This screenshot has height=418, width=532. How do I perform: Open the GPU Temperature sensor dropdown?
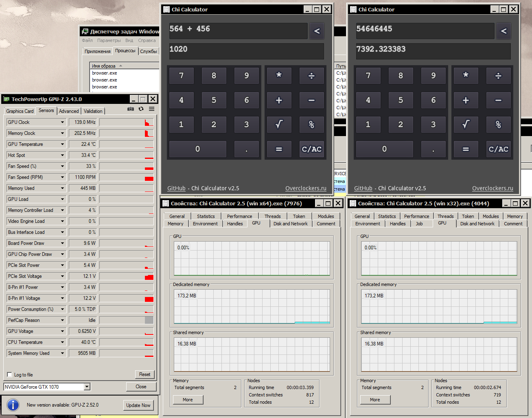click(x=62, y=144)
